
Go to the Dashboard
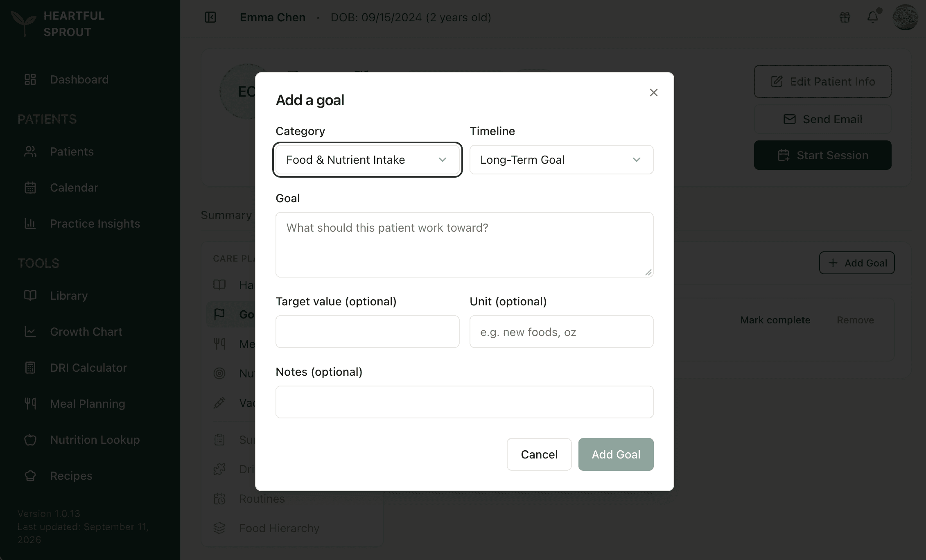tap(79, 79)
